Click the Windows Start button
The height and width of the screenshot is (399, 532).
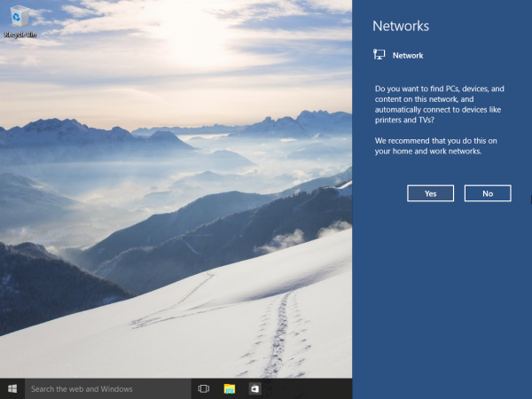[x=12, y=388]
